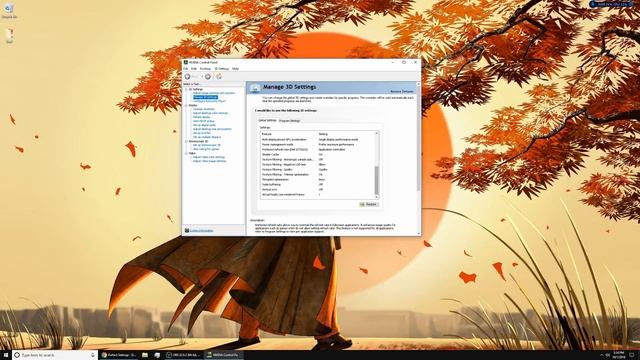Select View rating for games task
Image resolution: width=640 pixels, height=360 pixels.
[x=206, y=149]
